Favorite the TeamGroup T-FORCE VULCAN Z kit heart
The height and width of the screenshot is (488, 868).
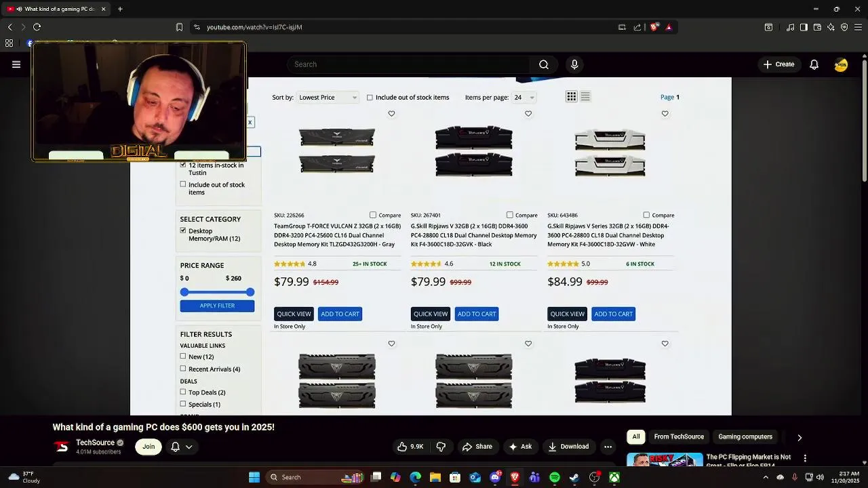pos(391,114)
